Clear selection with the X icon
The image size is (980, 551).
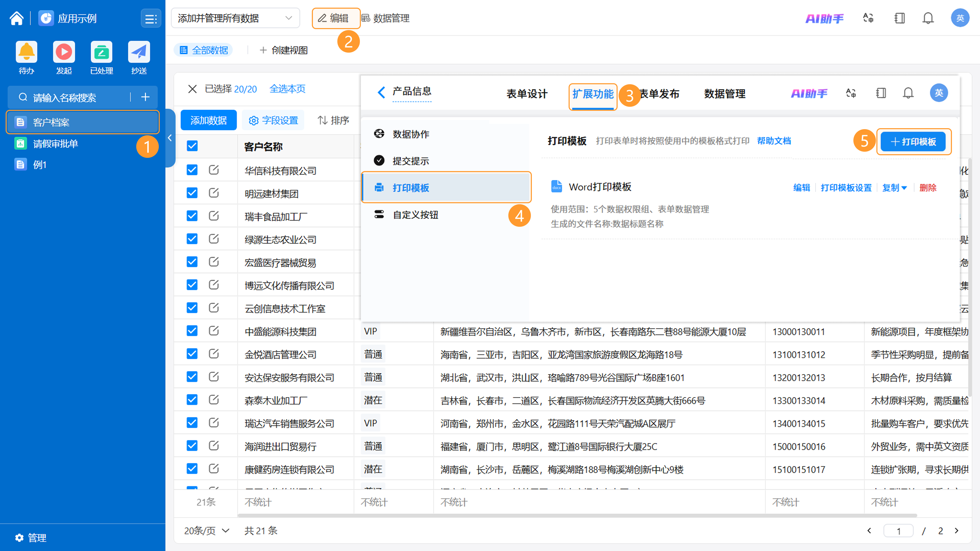pos(192,89)
